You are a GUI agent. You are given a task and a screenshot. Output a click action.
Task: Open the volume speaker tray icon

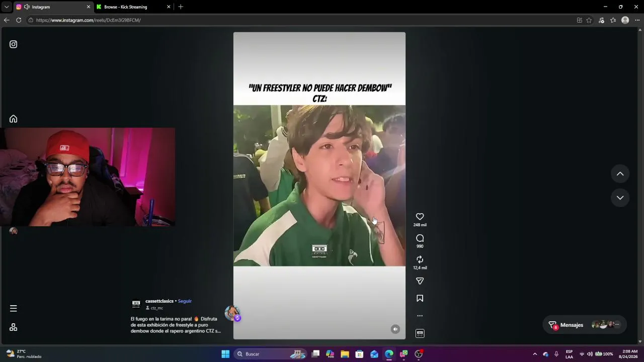click(x=590, y=354)
